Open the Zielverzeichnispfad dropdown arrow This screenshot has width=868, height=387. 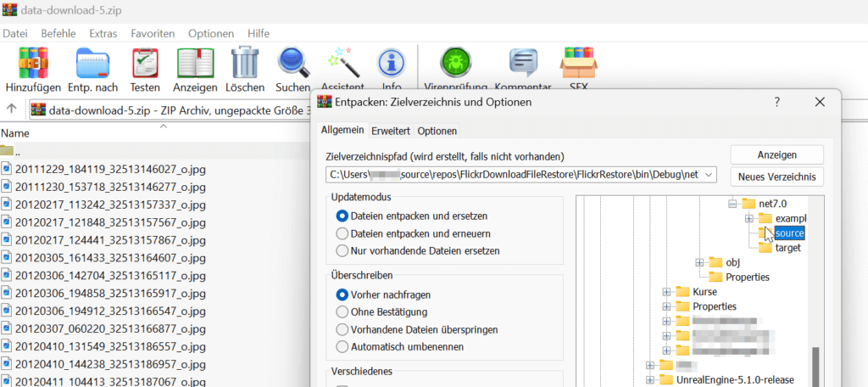(709, 175)
